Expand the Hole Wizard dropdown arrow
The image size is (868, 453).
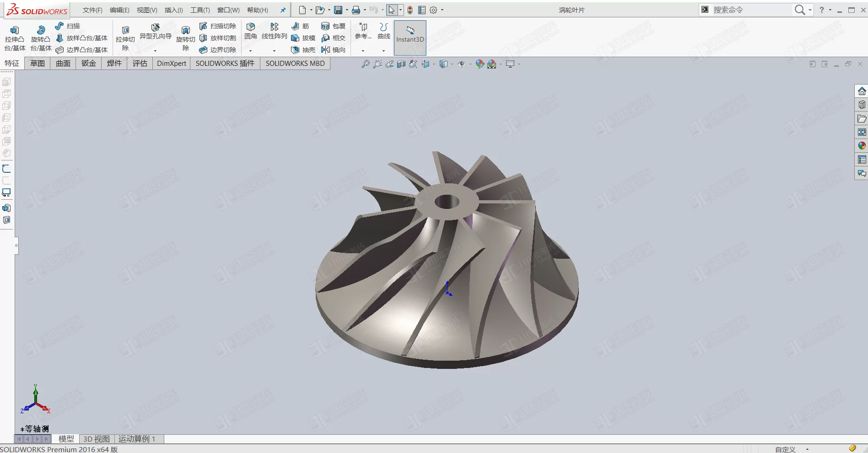coord(155,51)
